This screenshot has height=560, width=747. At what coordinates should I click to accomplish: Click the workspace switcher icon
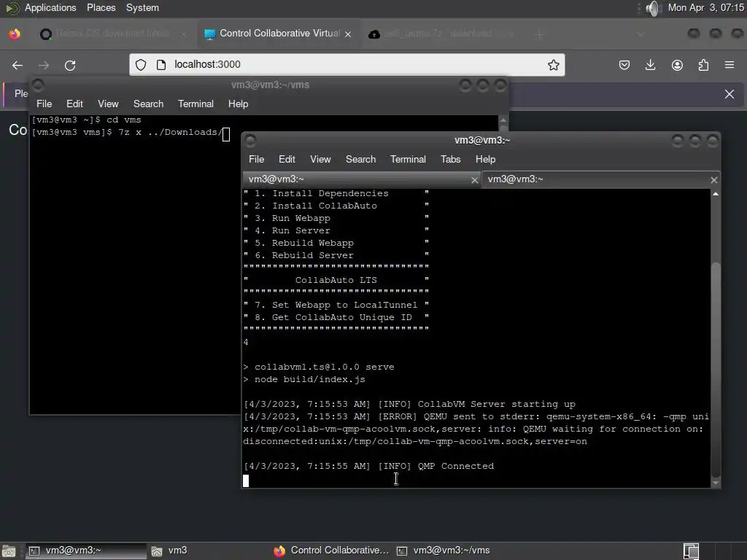pos(691,551)
